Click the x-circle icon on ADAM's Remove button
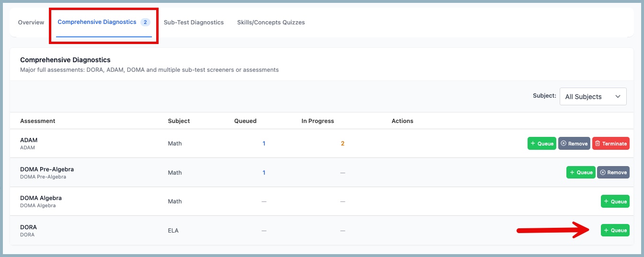Image resolution: width=644 pixels, height=257 pixels. [563, 144]
